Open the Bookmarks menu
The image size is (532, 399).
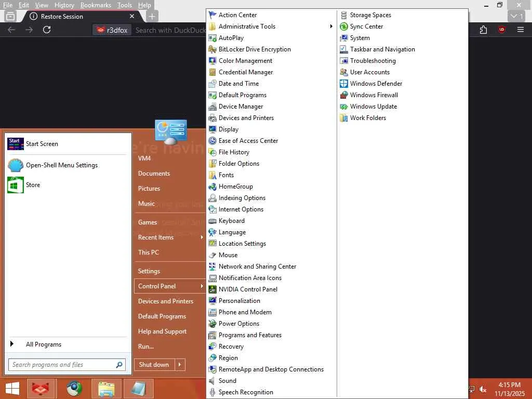(96, 5)
